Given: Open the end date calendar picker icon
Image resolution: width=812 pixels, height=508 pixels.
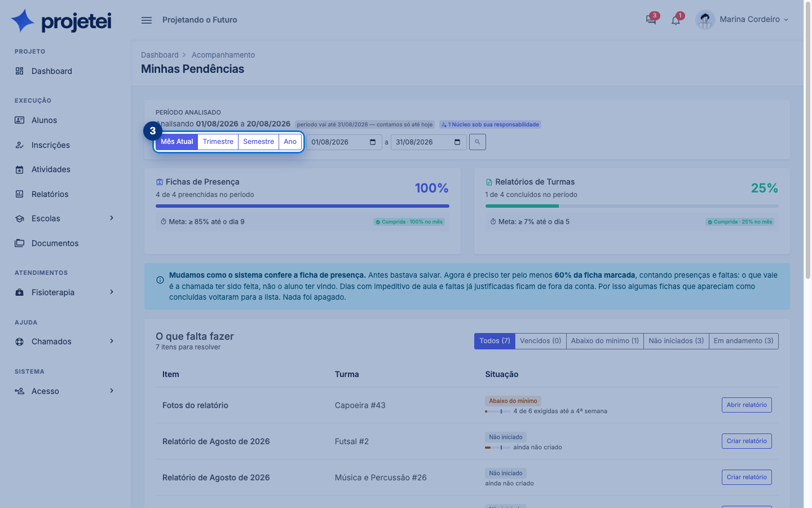Looking at the screenshot, I should click(457, 142).
